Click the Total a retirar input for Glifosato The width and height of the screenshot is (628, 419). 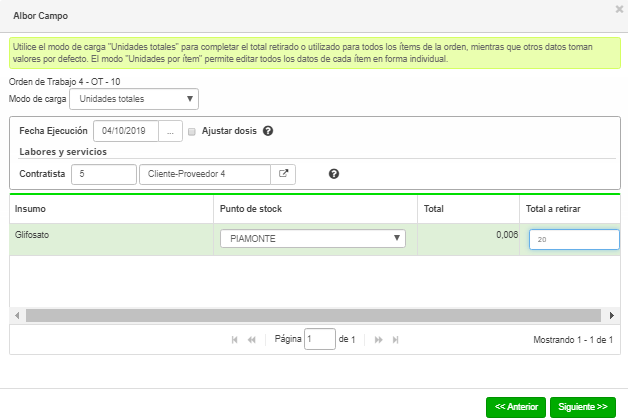click(x=574, y=240)
